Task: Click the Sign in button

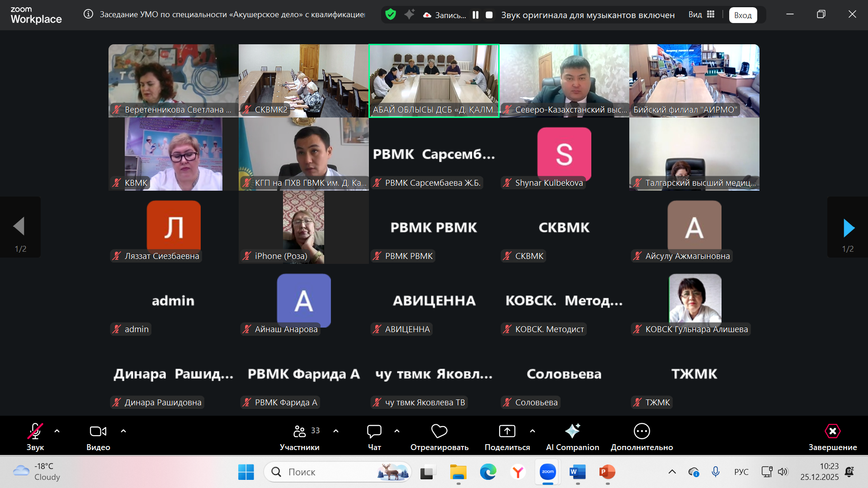Action: [743, 15]
